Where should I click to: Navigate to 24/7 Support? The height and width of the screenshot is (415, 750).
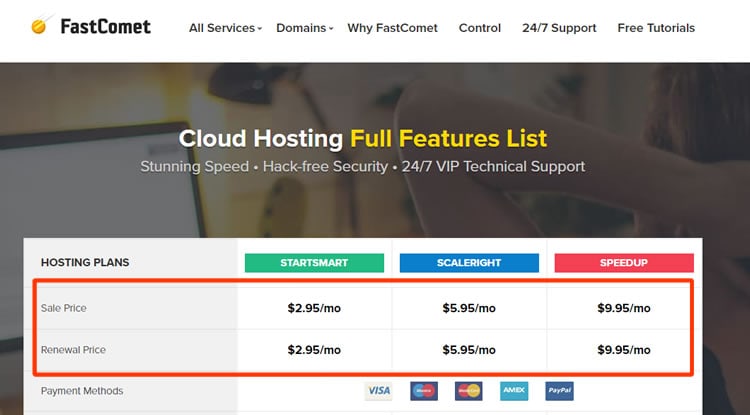tap(559, 28)
